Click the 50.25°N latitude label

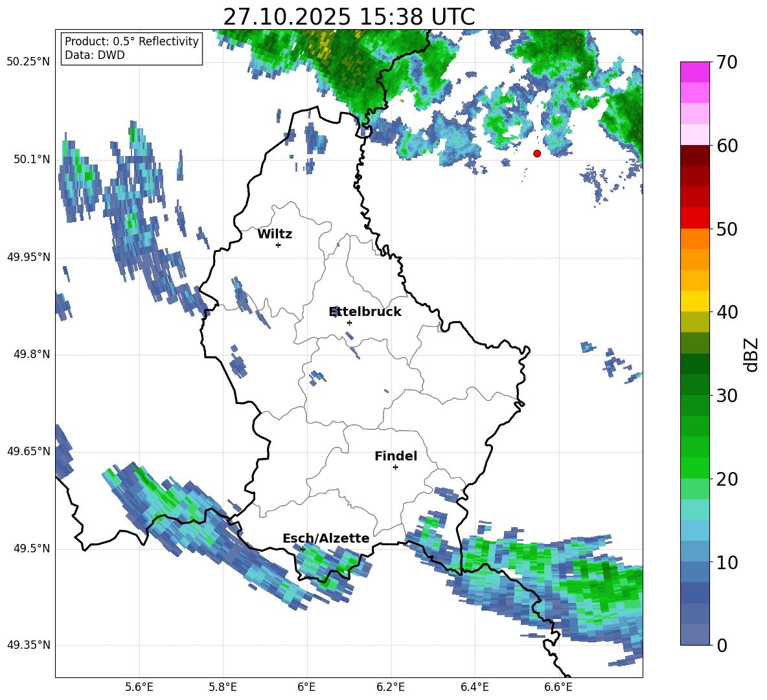click(29, 62)
